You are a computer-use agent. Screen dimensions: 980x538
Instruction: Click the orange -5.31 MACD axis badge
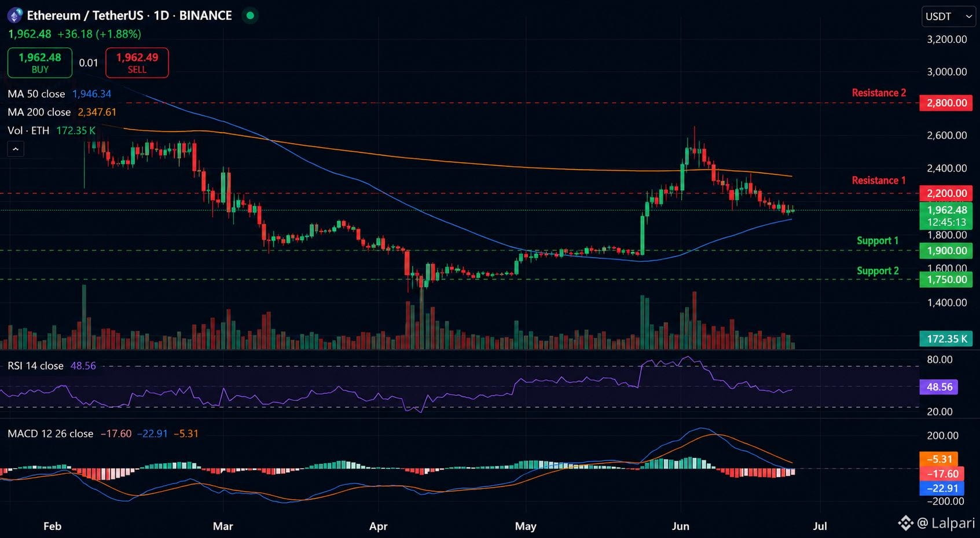[x=939, y=459]
